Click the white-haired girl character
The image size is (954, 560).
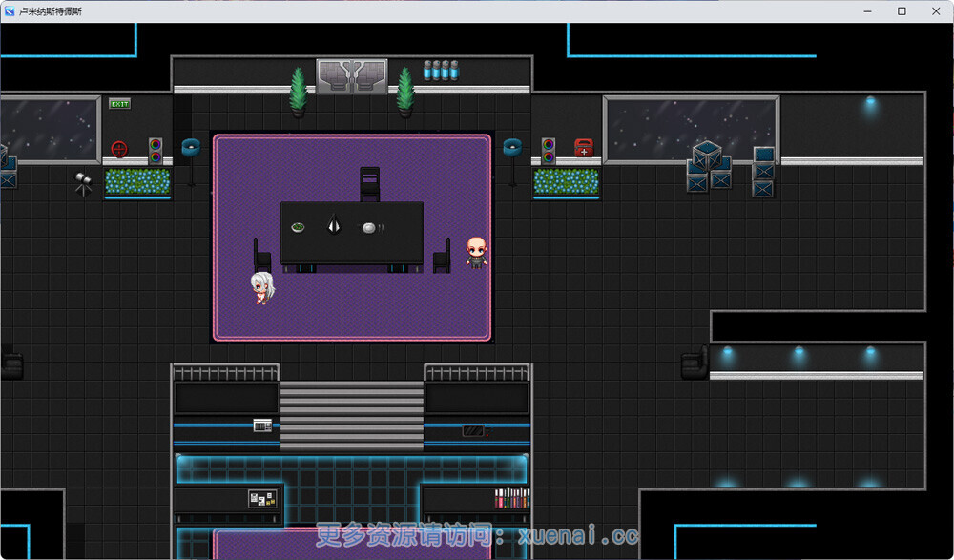pos(262,287)
